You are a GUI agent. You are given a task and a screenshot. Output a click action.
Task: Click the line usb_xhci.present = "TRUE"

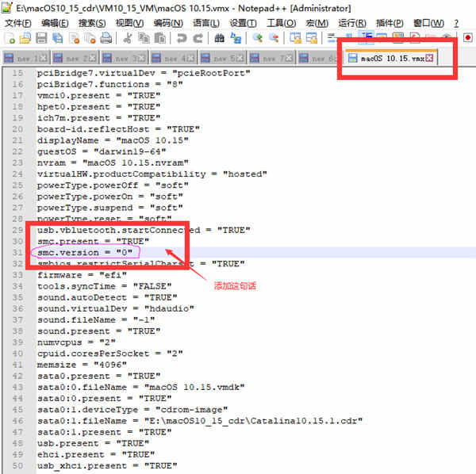point(107,465)
